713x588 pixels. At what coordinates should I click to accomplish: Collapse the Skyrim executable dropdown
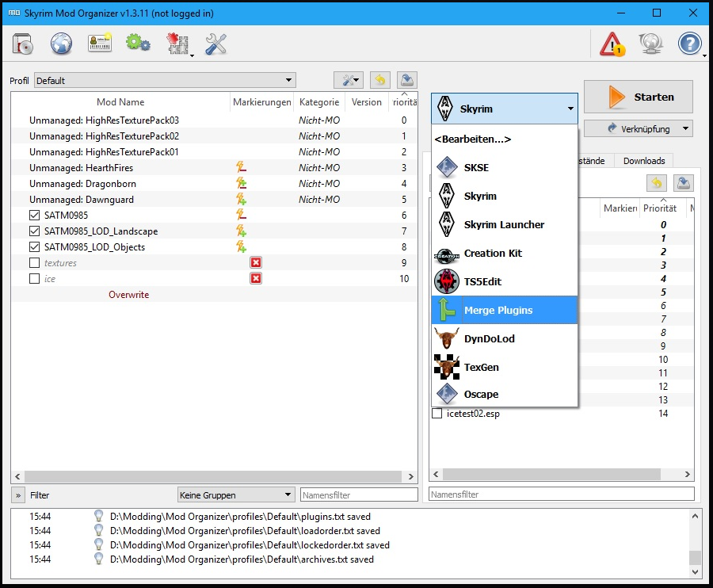point(505,109)
